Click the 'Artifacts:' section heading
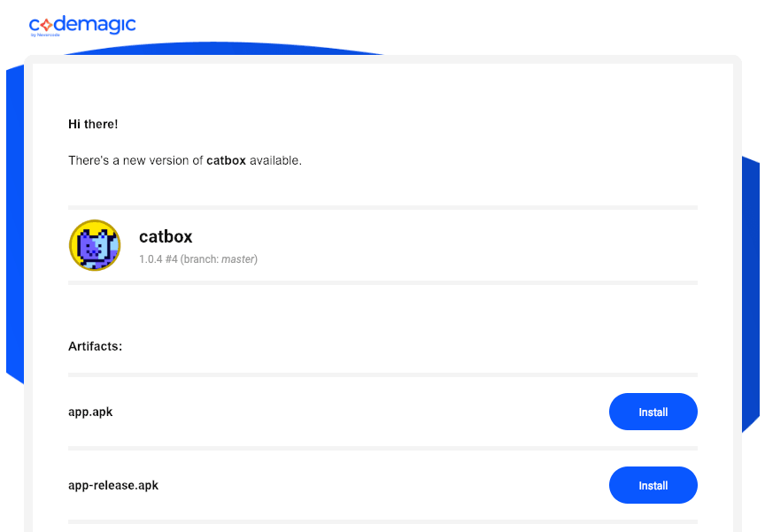The image size is (765, 532). tap(95, 346)
